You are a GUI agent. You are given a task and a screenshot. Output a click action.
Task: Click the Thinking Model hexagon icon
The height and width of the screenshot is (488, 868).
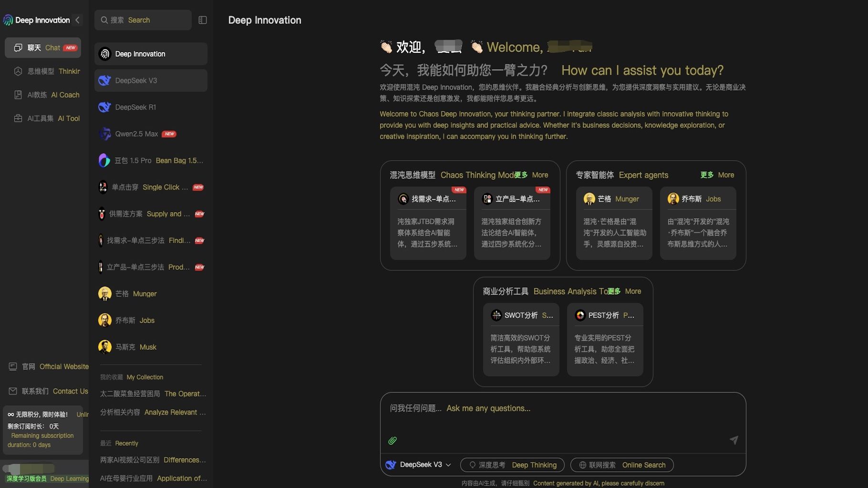click(18, 71)
